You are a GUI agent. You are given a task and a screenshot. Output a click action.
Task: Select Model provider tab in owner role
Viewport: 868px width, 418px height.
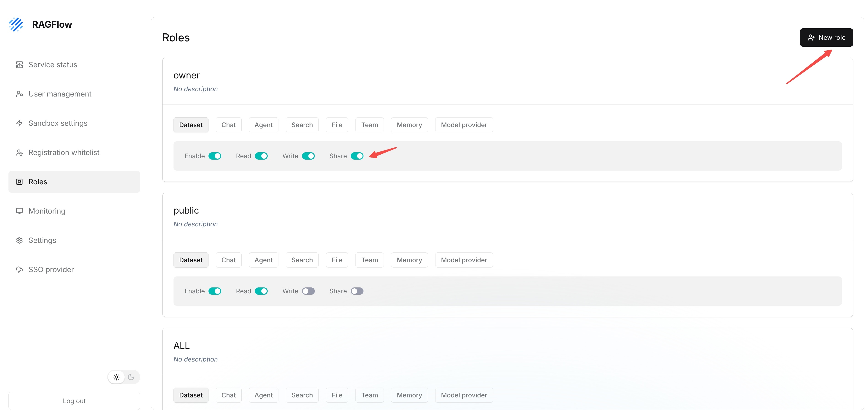pos(464,125)
